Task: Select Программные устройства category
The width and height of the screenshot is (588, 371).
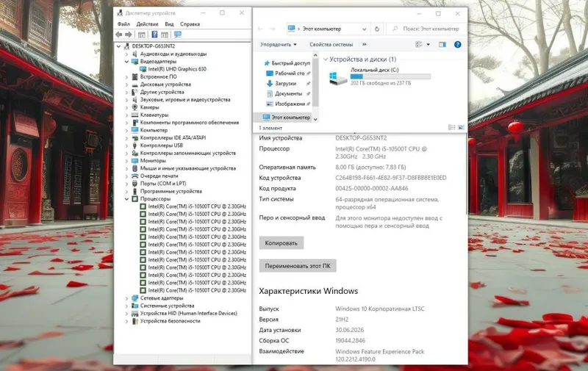Action: coord(171,191)
